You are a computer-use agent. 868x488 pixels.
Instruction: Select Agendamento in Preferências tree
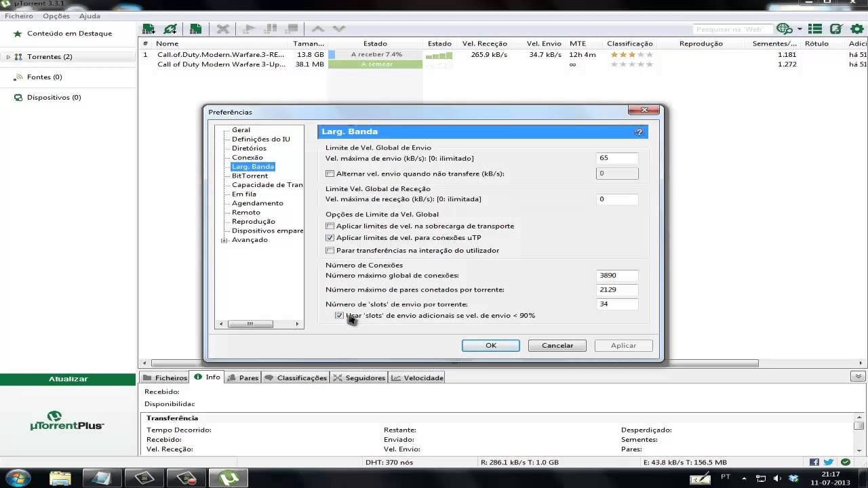click(x=258, y=203)
